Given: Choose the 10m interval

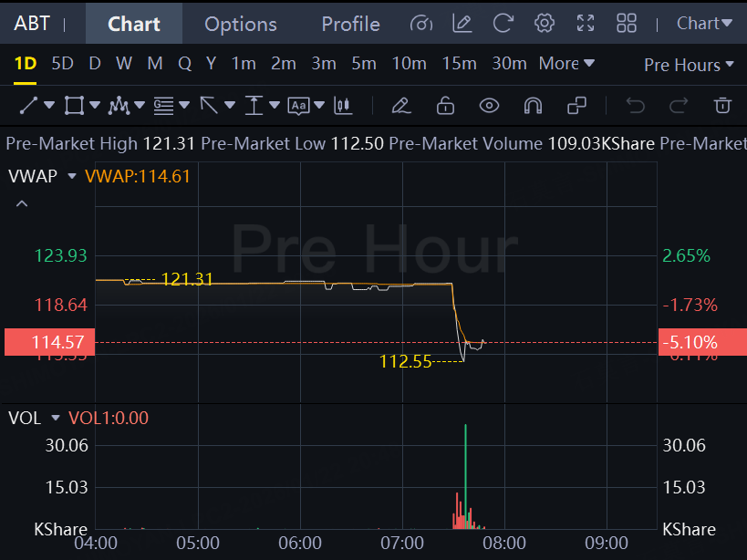Looking at the screenshot, I should (409, 63).
